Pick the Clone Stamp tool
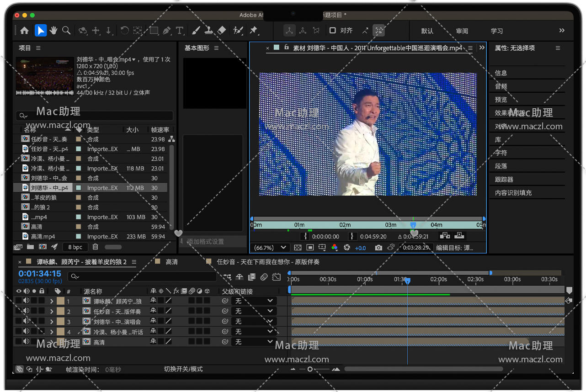Image resolution: width=586 pixels, height=392 pixels. pyautogui.click(x=208, y=31)
